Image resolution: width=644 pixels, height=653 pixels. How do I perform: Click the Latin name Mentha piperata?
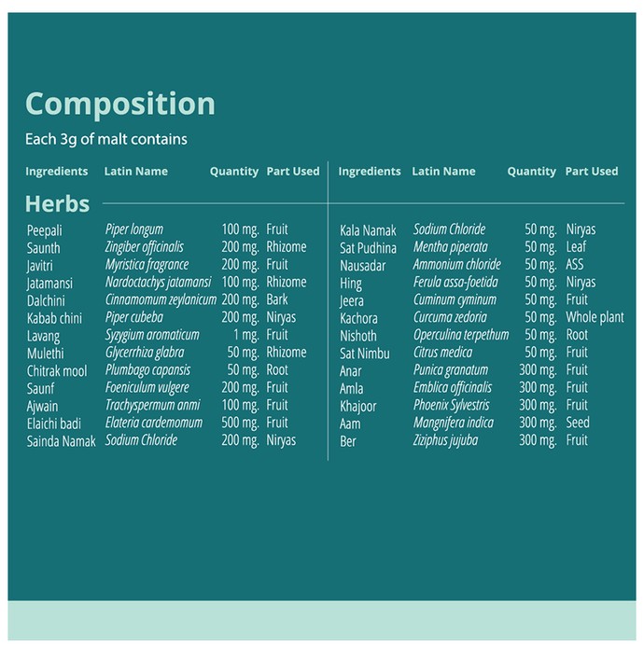pos(450,247)
